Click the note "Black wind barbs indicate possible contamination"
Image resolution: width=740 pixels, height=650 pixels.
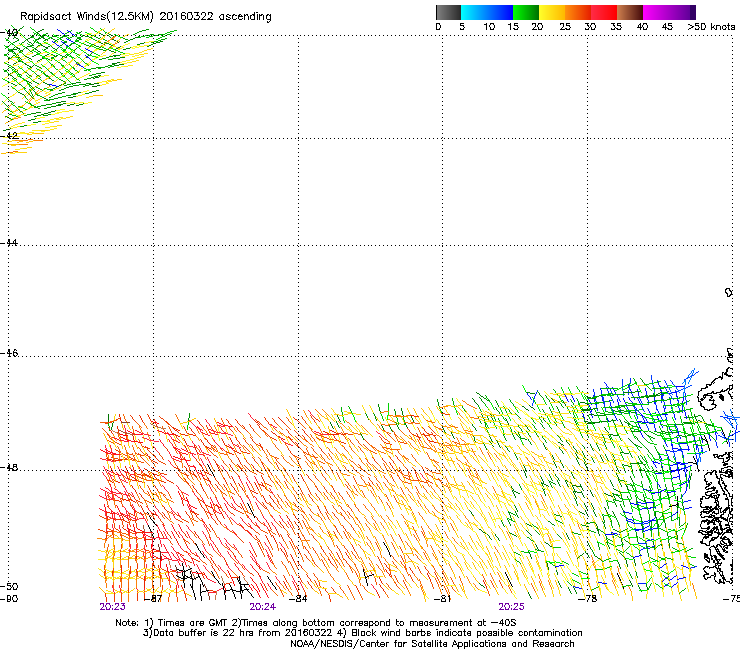467,633
